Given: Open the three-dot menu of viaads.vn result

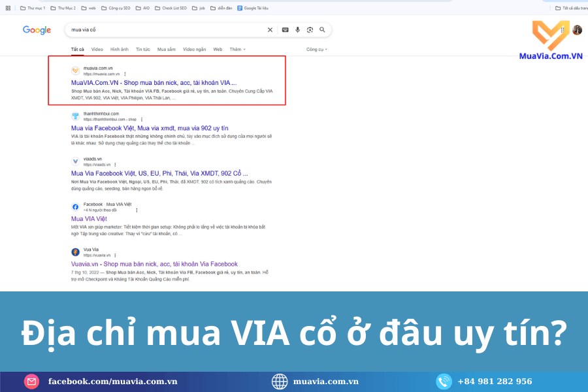Looking at the screenshot, I should (x=115, y=165).
